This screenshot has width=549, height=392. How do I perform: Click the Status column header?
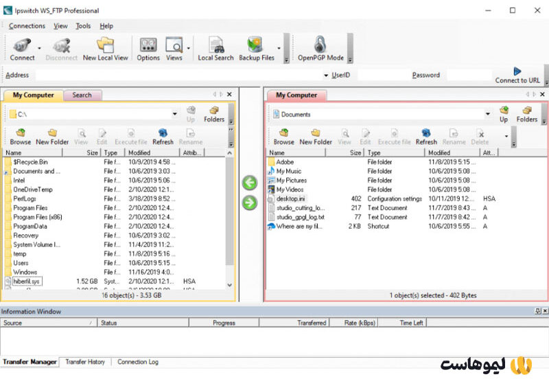click(143, 323)
